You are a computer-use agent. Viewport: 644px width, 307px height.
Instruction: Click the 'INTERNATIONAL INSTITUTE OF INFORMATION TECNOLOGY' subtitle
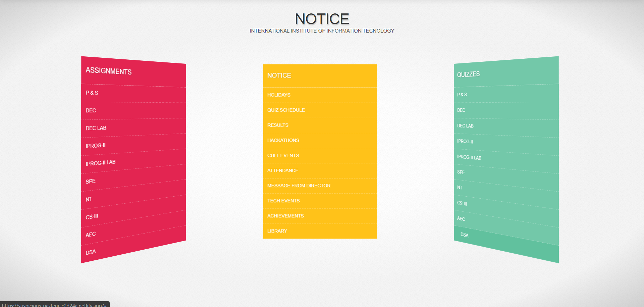[322, 31]
